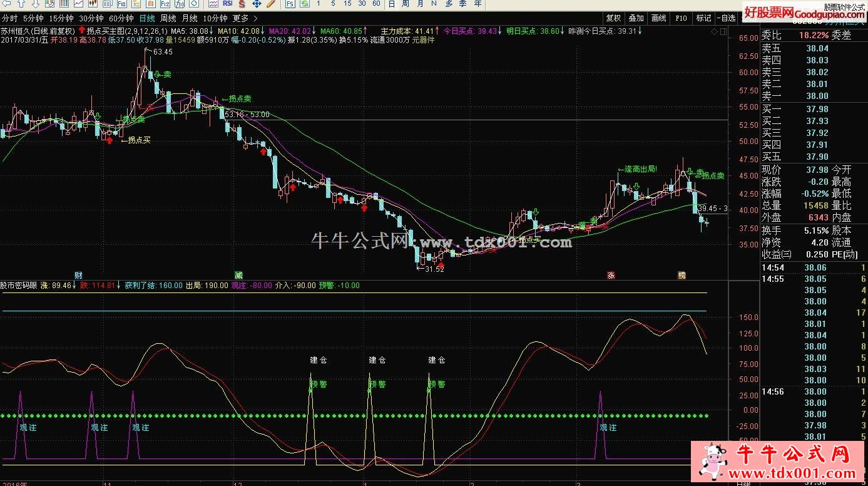Click the 减 marker on the time axis
The width and height of the screenshot is (868, 486).
(x=238, y=275)
